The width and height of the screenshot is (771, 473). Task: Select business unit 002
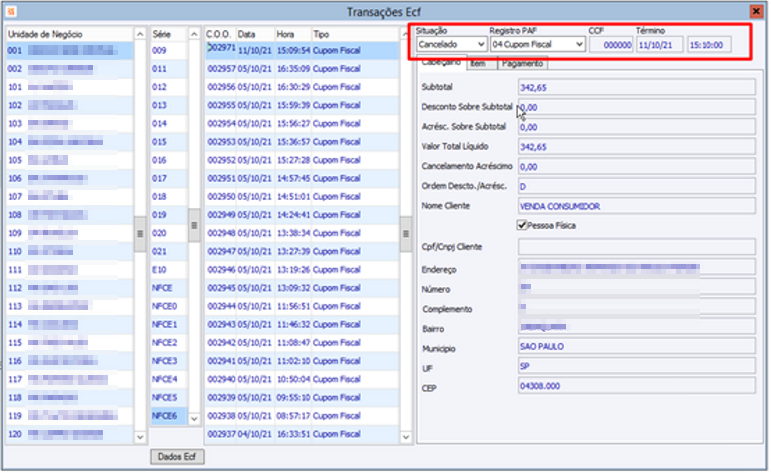click(69, 68)
